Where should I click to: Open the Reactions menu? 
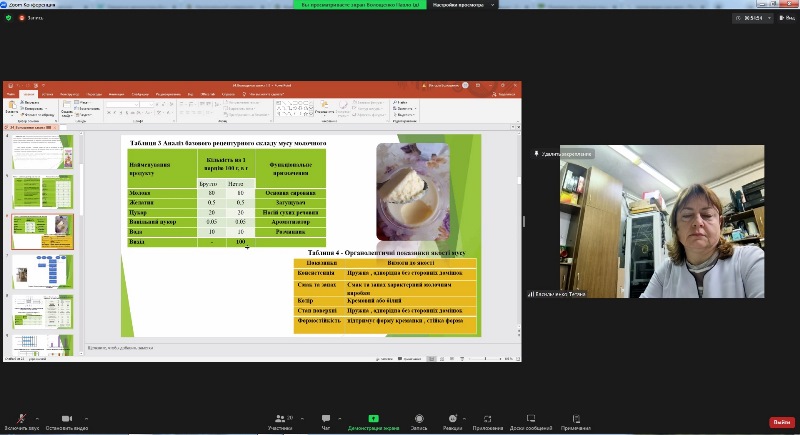(x=452, y=418)
